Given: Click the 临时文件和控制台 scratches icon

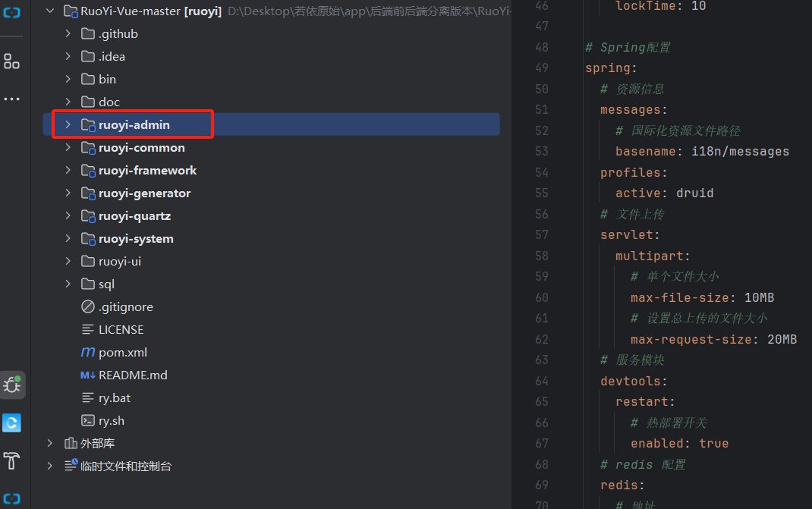Looking at the screenshot, I should click(x=71, y=466).
